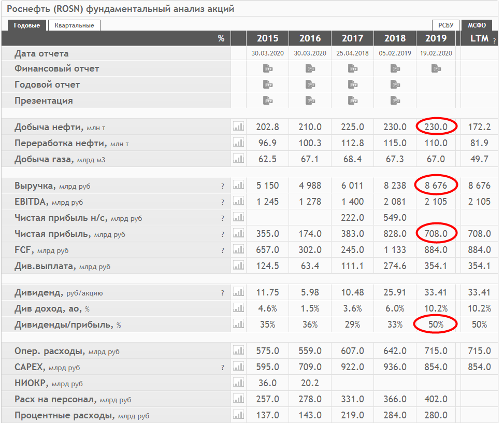Open the 2018 financial report PDF icon
The image size is (504, 423).
pos(395,68)
